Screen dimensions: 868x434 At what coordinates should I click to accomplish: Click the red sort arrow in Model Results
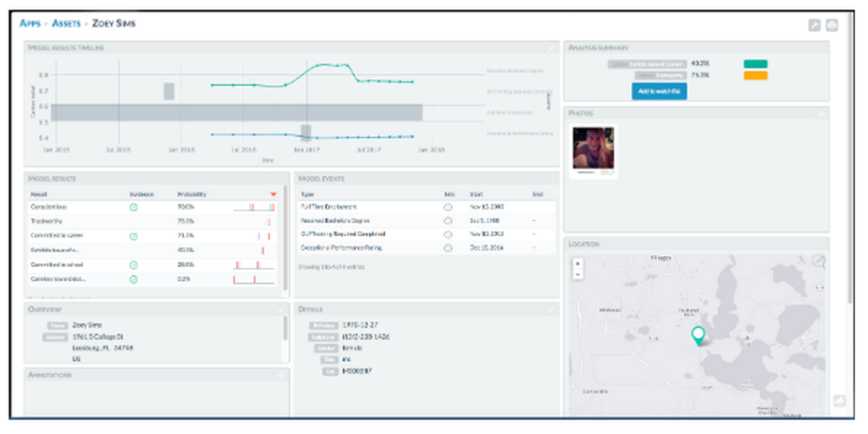273,194
